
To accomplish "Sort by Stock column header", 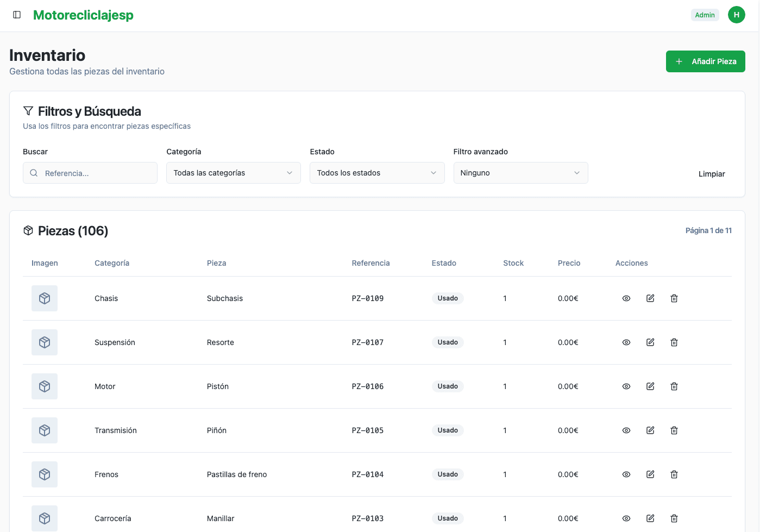I will click(x=513, y=263).
